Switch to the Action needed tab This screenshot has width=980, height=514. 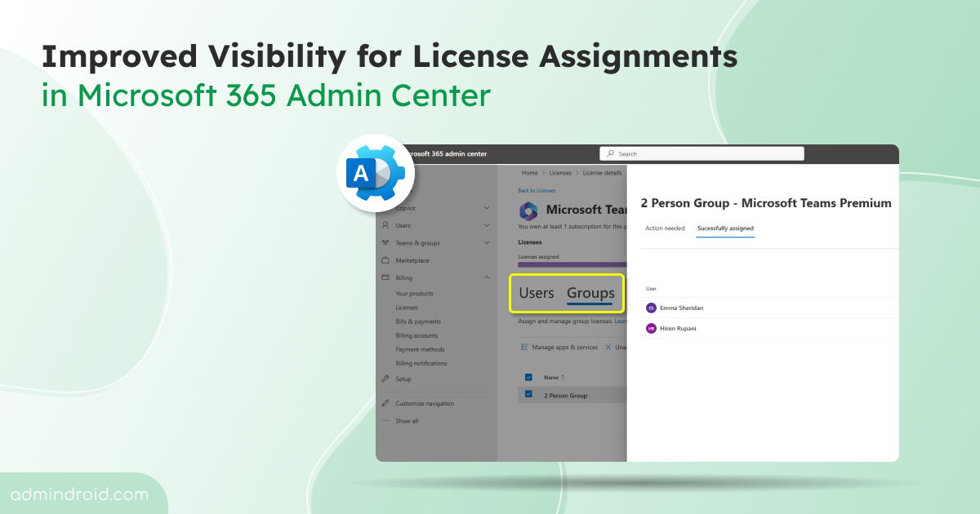click(x=665, y=228)
